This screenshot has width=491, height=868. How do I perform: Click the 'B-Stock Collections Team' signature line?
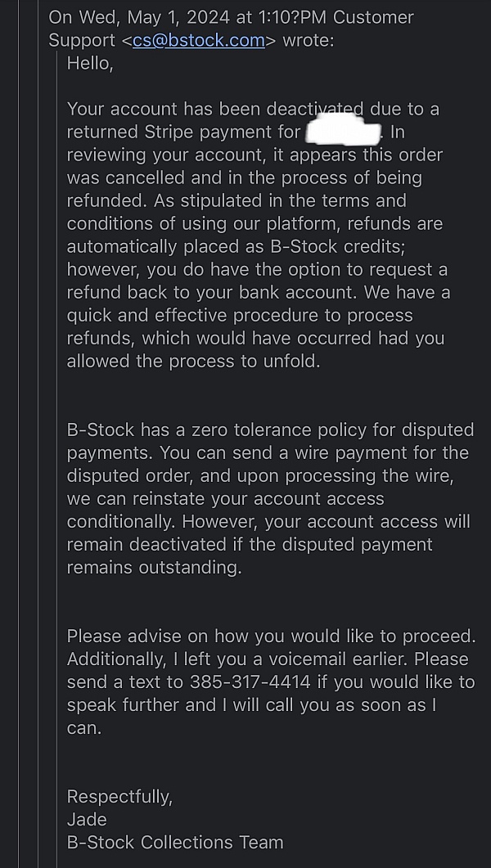pos(175,843)
